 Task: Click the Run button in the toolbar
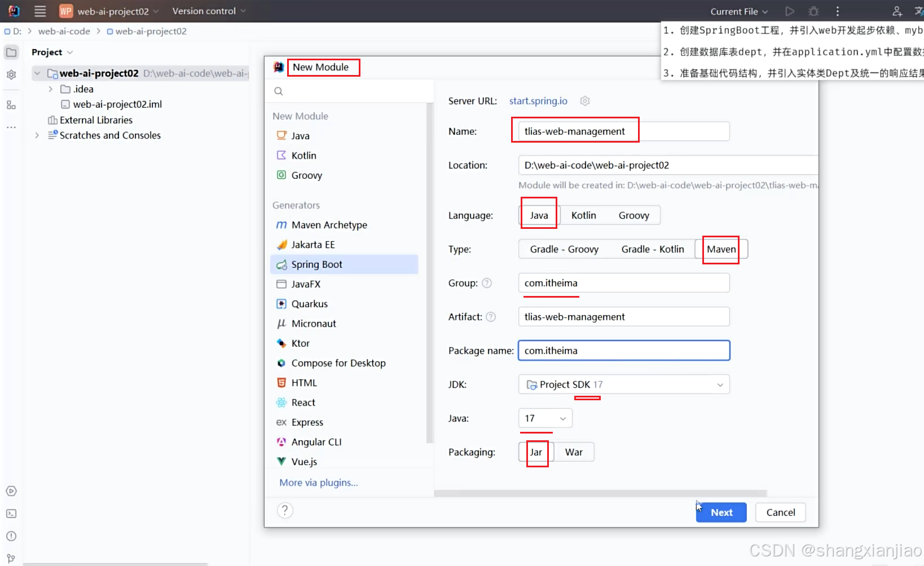(790, 11)
